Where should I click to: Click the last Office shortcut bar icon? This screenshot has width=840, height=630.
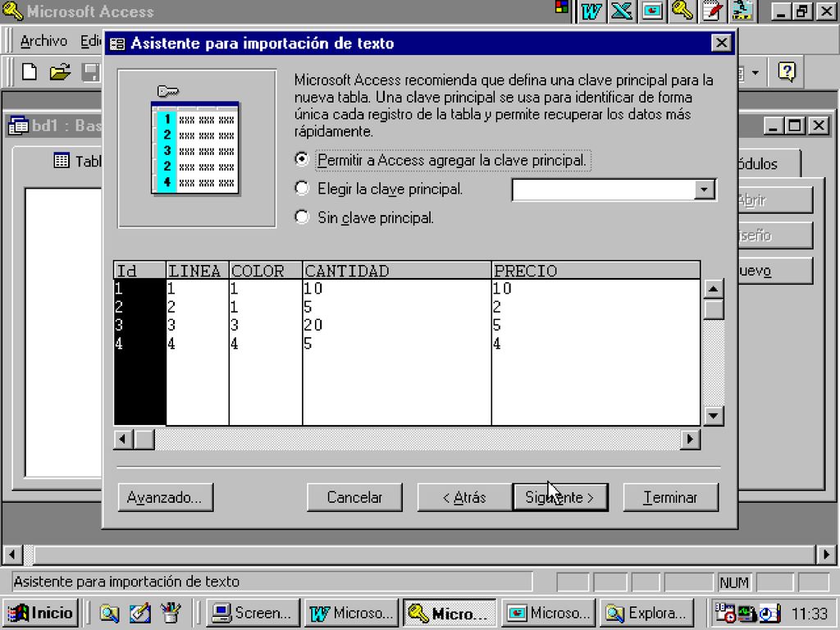coord(743,11)
